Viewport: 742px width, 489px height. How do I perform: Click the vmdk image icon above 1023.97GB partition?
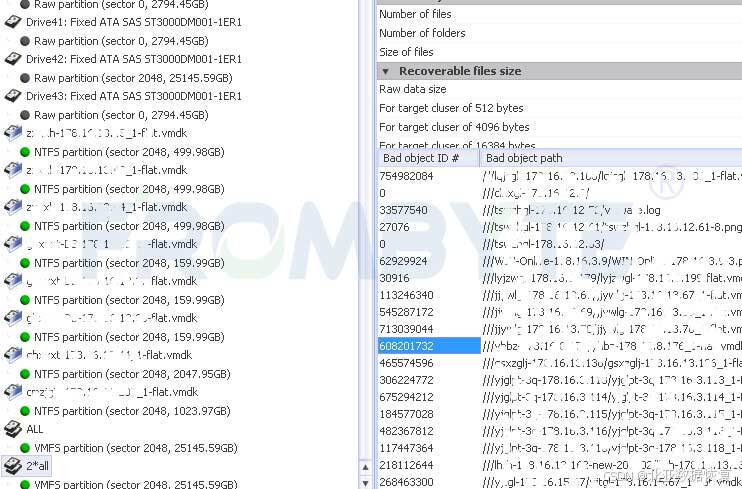(x=13, y=391)
